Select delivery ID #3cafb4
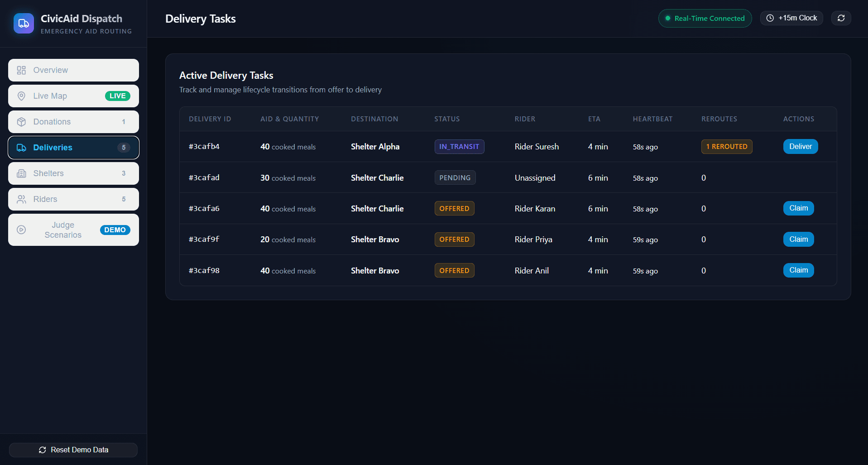This screenshot has height=465, width=868. (x=204, y=146)
